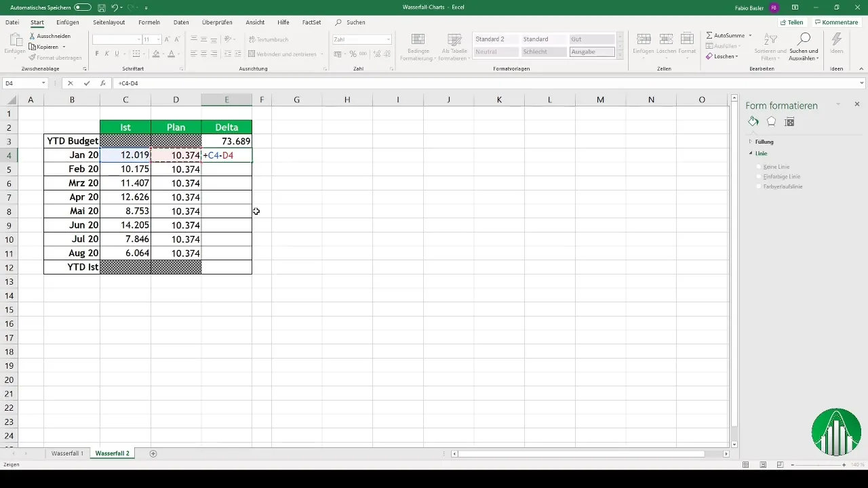Open the font name combo box
Viewport: 868px width, 488px height.
[x=117, y=39]
